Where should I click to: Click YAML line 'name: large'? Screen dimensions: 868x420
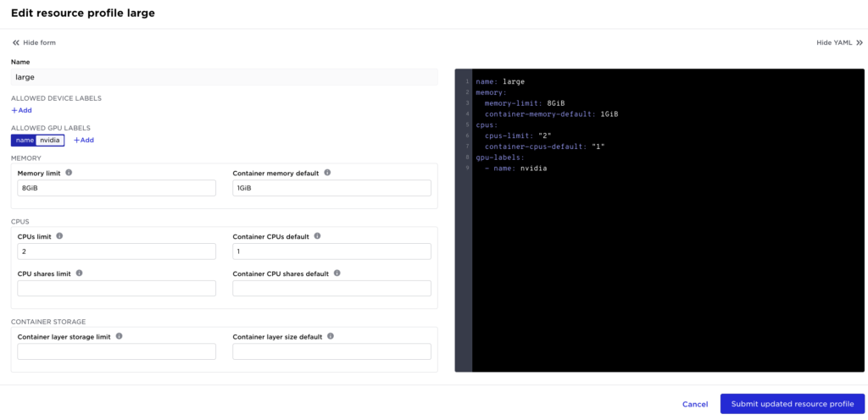[500, 81]
